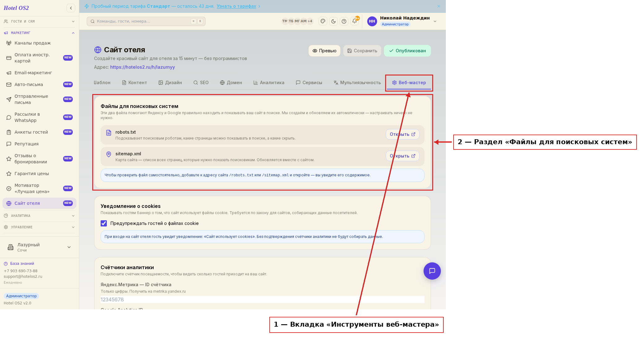
Task: Click phone number +7 903 690-73-88
Action: click(20, 271)
